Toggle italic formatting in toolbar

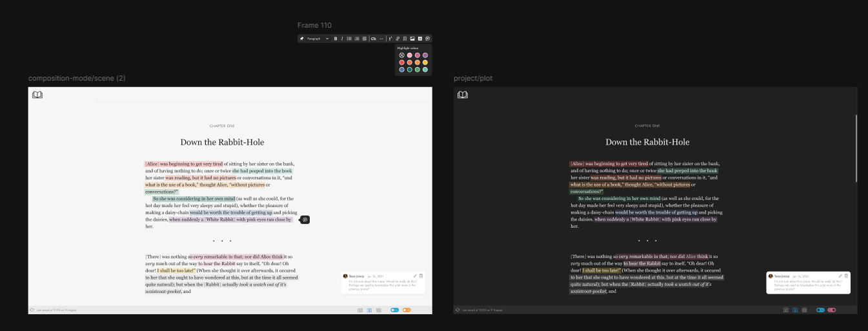point(342,39)
